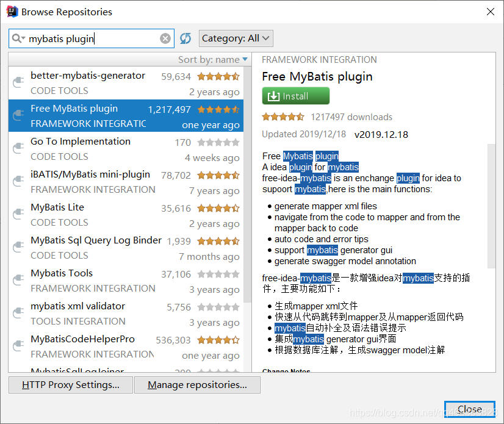Screen dimensions: 504x424
Task: Select Free MyBatis plugin row icon
Action: click(18, 115)
